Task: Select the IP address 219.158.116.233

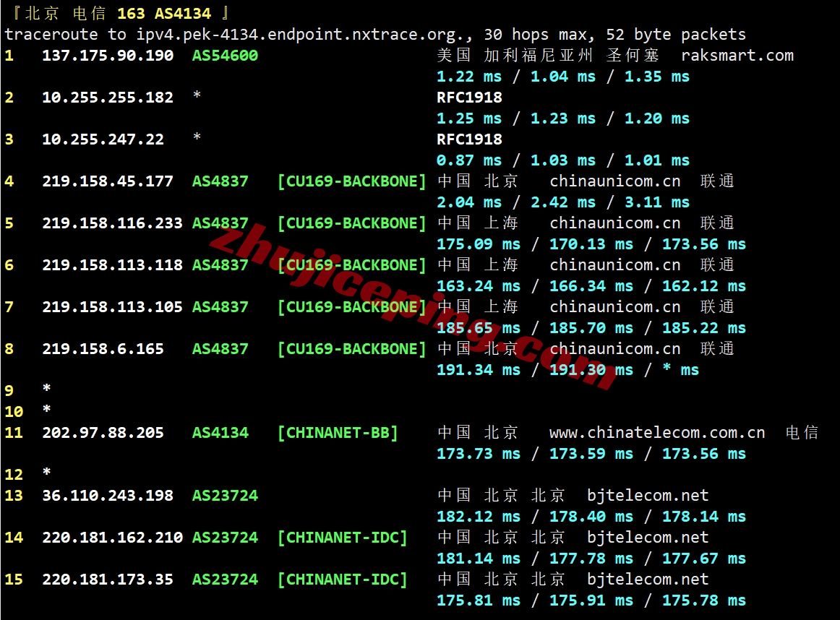Action: point(112,223)
